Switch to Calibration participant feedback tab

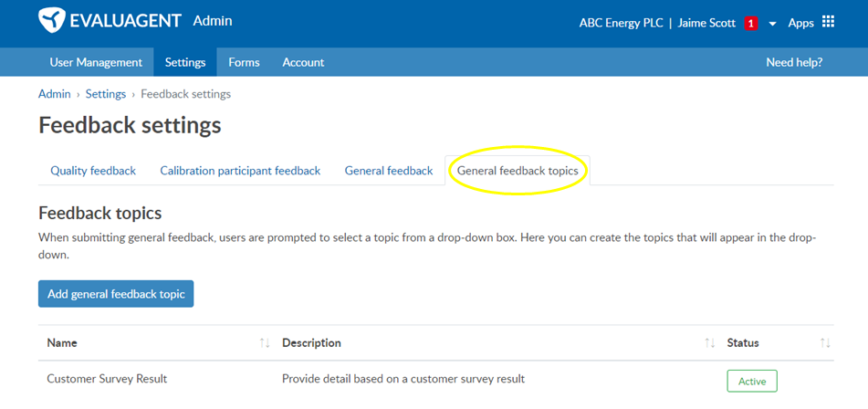tap(240, 171)
